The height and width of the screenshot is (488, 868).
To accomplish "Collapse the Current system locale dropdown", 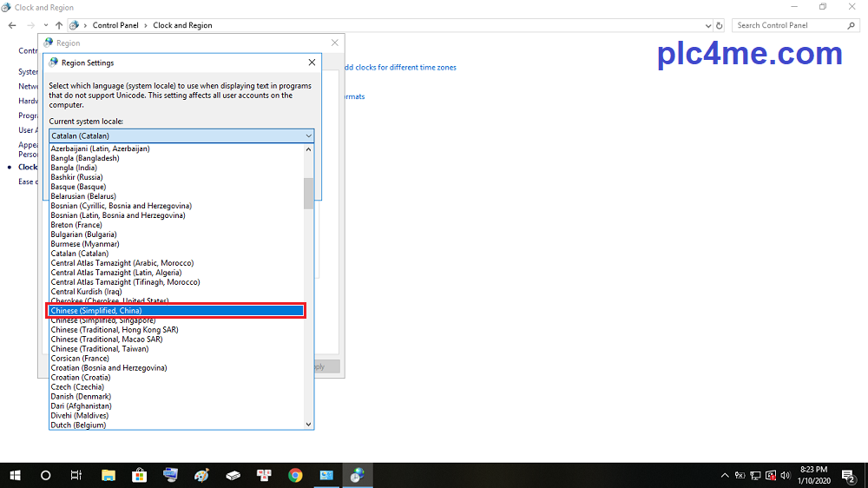I will pyautogui.click(x=308, y=135).
